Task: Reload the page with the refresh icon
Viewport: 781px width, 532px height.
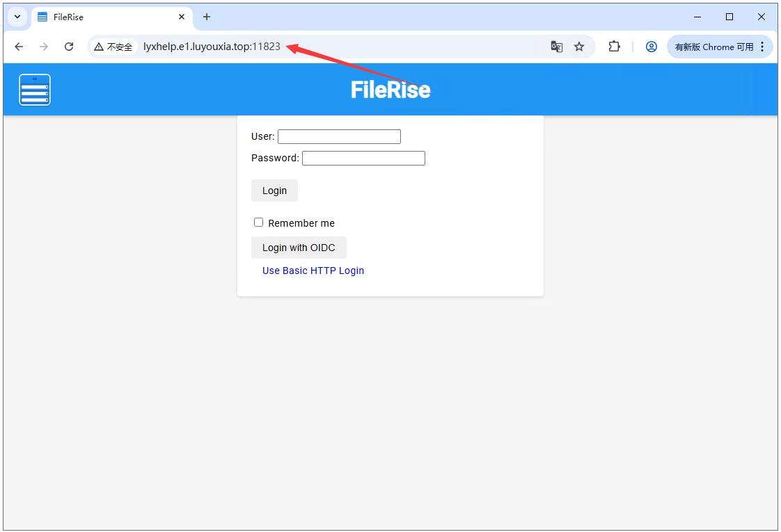Action: (x=68, y=47)
